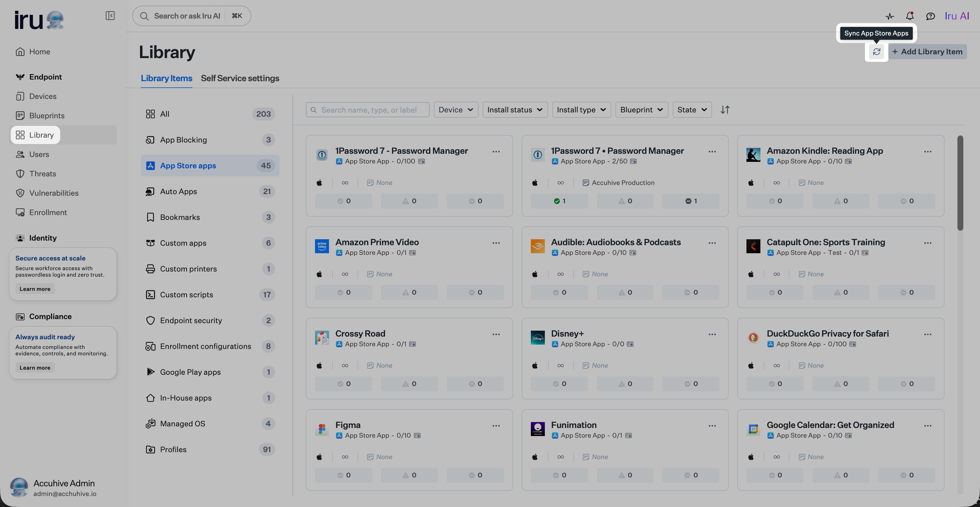980x507 pixels.
Task: Open Enrollment configurations category
Action: pos(210,346)
